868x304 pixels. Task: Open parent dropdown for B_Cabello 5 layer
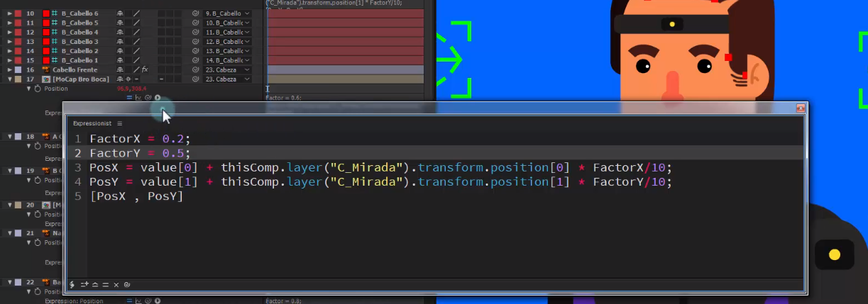pos(227,23)
